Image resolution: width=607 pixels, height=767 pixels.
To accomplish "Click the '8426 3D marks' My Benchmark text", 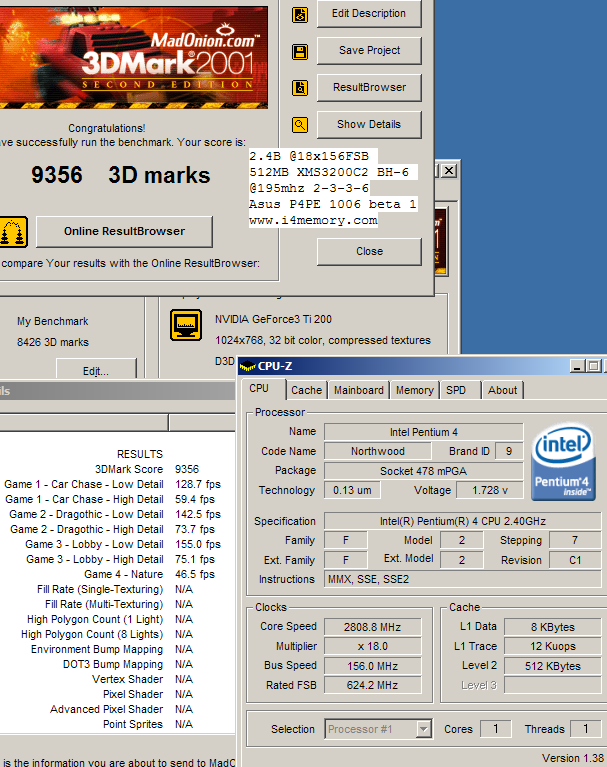I will coord(53,342).
